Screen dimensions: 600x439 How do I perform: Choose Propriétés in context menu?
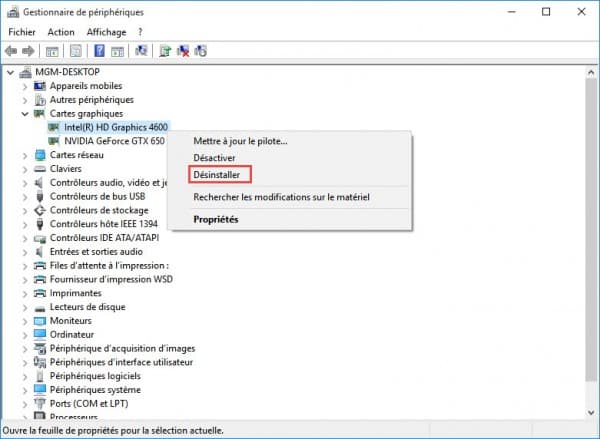(x=290, y=219)
